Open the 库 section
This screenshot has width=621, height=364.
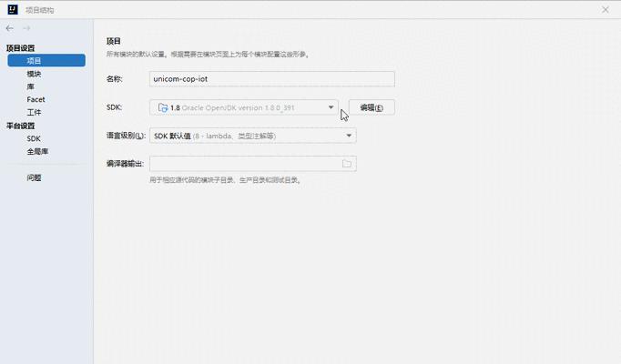(x=30, y=86)
